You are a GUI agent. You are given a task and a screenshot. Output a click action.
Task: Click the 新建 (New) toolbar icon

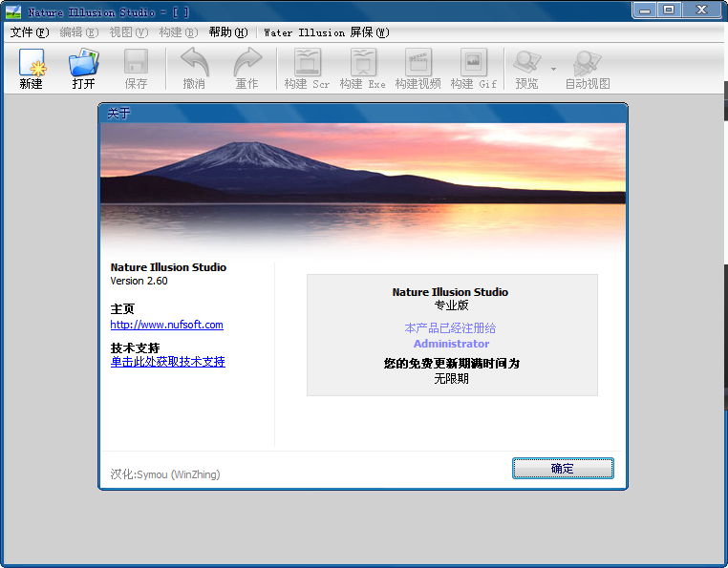coord(32,62)
